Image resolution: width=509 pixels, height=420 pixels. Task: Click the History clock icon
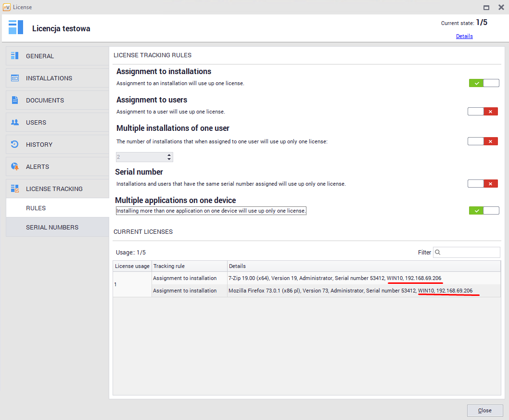(x=15, y=144)
